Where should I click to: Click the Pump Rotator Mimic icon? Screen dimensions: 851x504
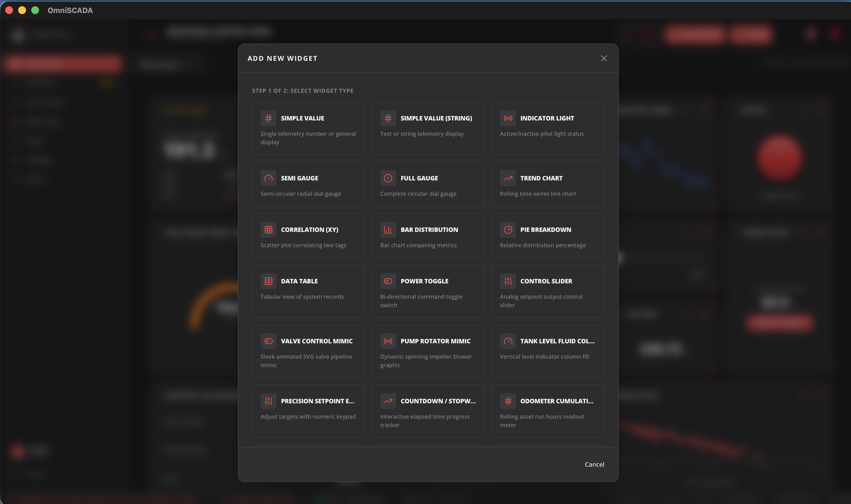(x=388, y=341)
